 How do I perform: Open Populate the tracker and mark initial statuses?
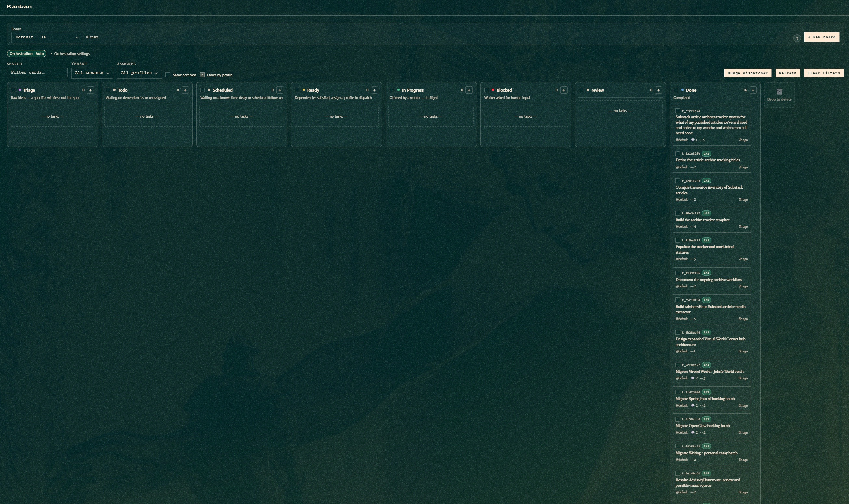712,250
